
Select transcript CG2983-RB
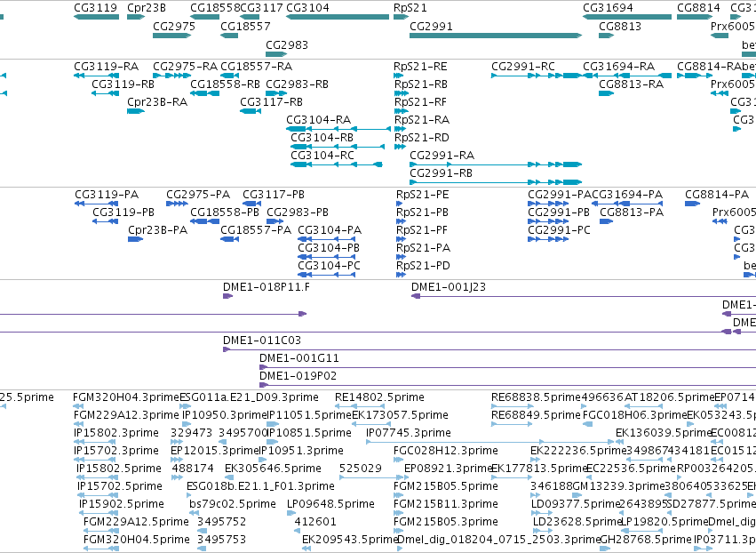click(276, 93)
